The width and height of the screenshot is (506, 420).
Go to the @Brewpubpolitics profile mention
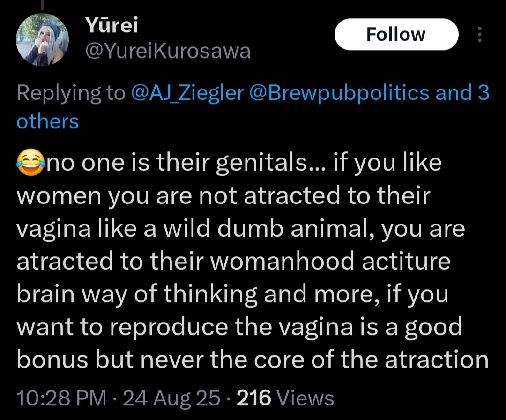pos(341,93)
